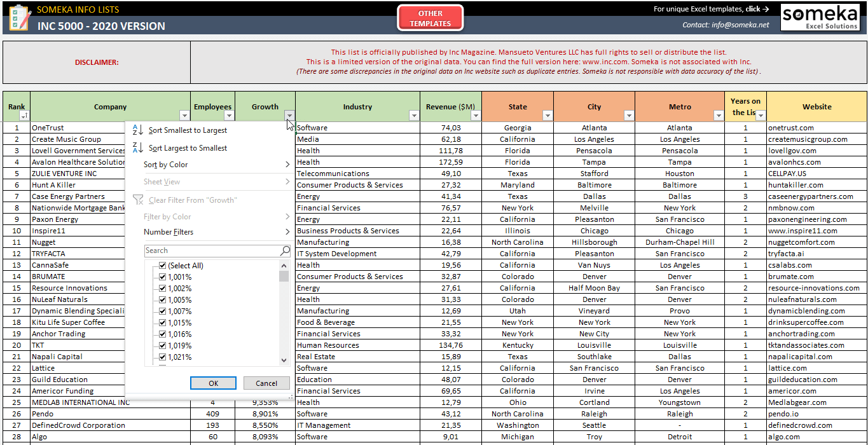The image size is (868, 445).
Task: Select the Human Resources industry cell
Action: tap(357, 345)
